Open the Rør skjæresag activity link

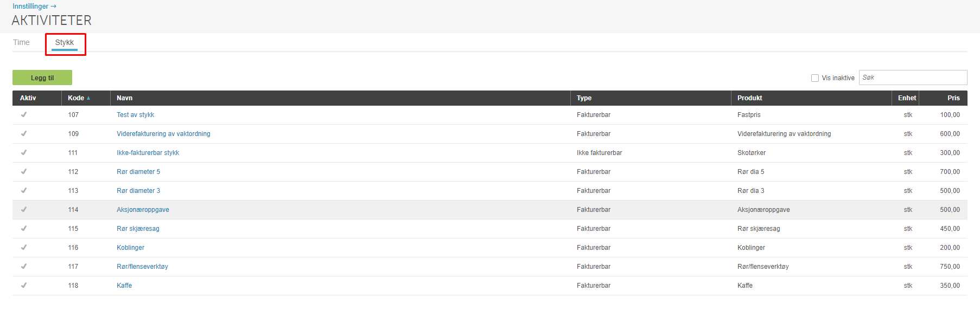[138, 228]
